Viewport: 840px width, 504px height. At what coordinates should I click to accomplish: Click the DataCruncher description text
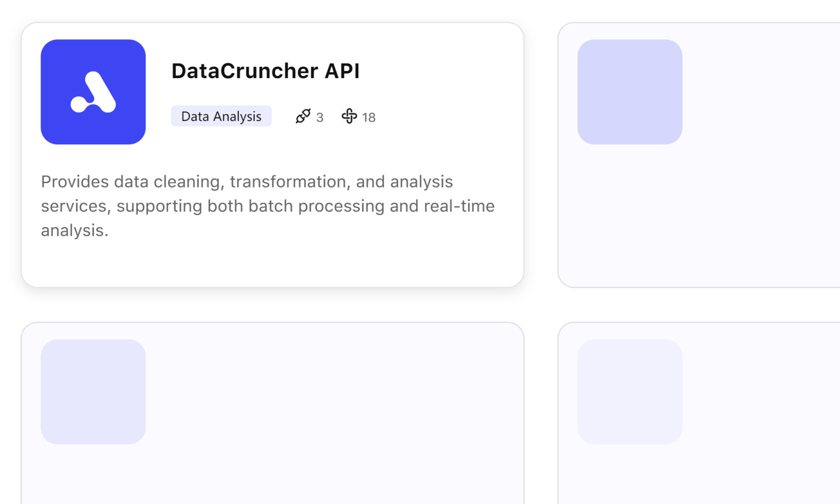[267, 206]
